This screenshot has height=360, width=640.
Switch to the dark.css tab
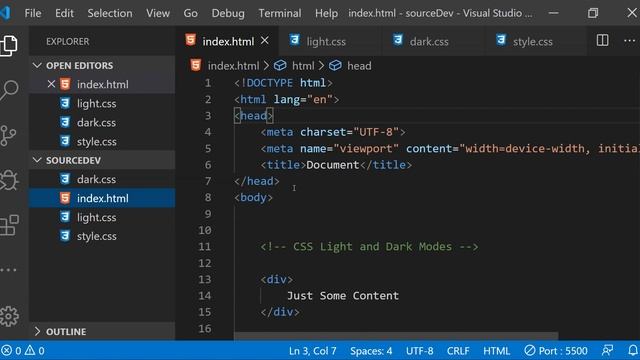click(433, 41)
